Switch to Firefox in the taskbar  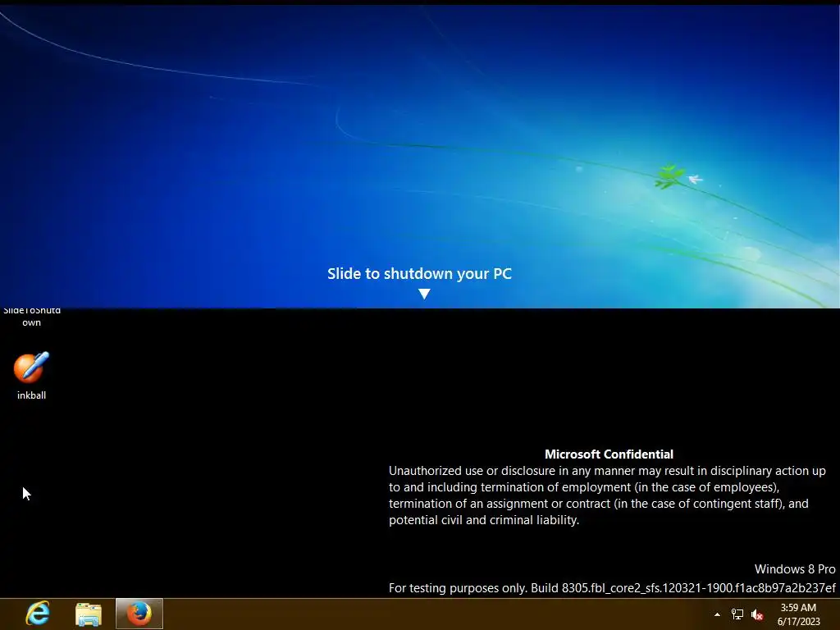pyautogui.click(x=139, y=614)
